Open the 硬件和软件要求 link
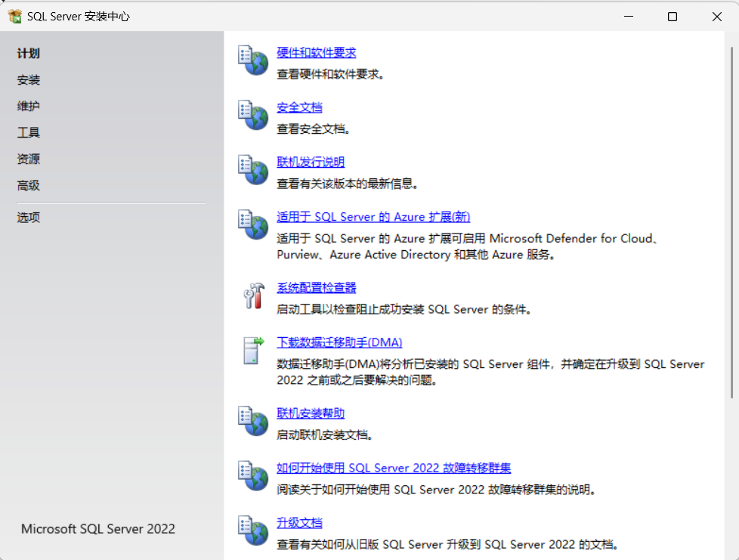Viewport: 739px width, 560px height. click(x=317, y=53)
